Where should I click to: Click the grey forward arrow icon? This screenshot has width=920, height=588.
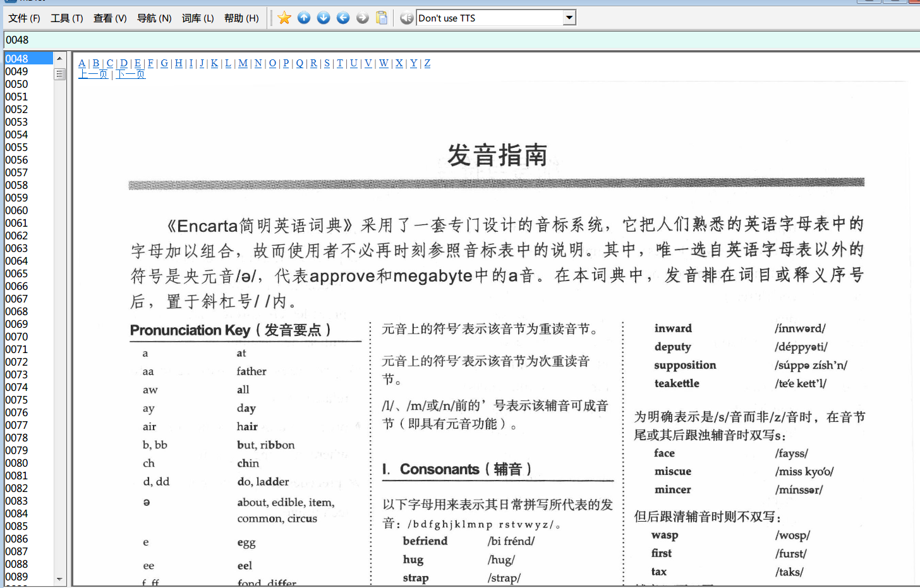(363, 18)
